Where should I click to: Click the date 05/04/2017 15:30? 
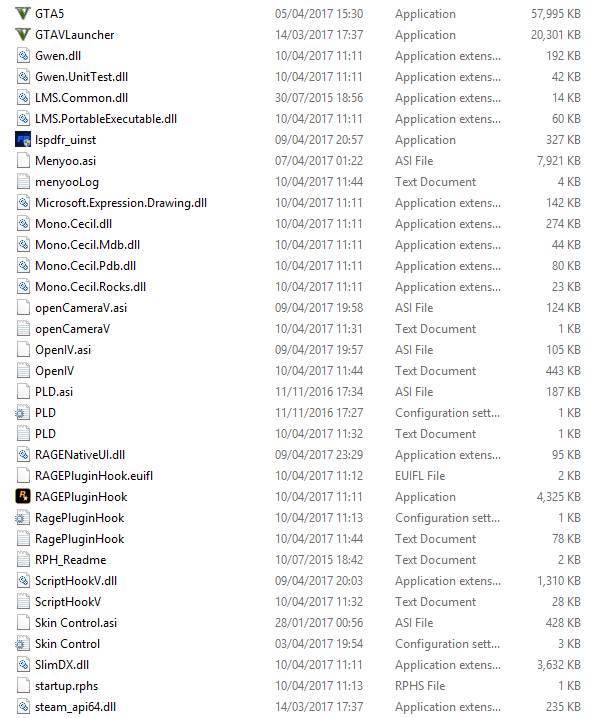tap(319, 14)
